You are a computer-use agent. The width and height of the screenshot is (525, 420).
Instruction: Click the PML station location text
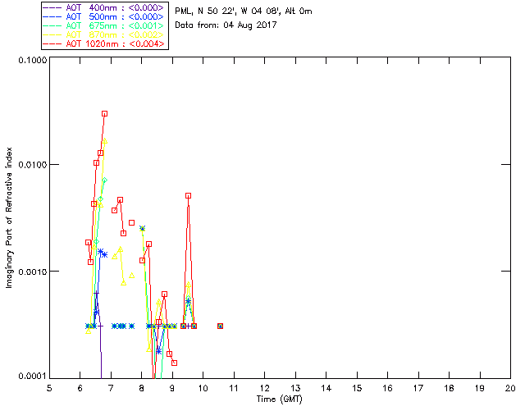coord(244,11)
